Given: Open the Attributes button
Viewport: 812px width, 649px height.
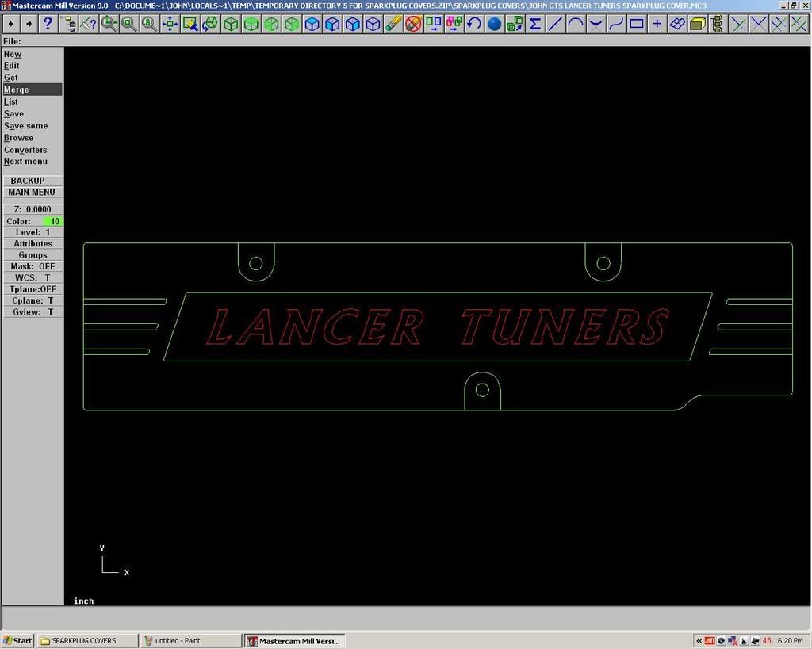Looking at the screenshot, I should (x=33, y=244).
